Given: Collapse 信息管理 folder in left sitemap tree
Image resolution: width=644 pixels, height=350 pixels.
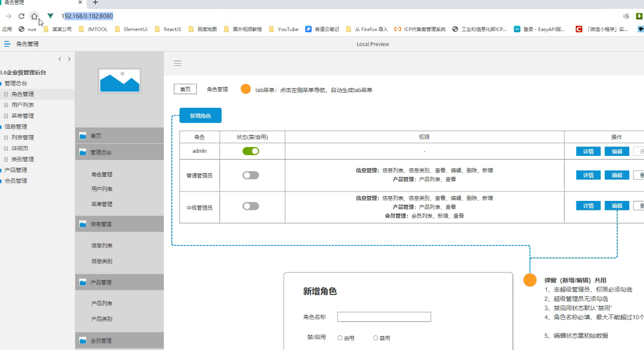Looking at the screenshot, I should (2, 127).
